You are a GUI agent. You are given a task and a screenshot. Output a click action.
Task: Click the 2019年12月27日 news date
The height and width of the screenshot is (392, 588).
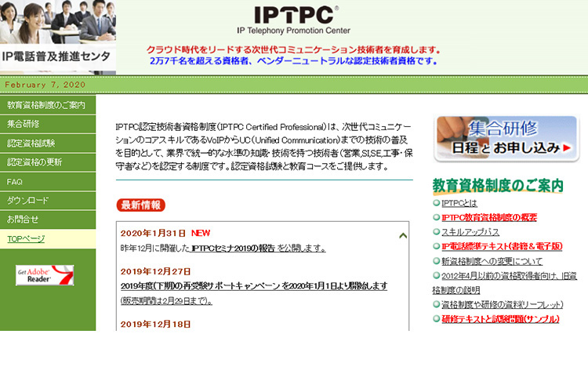(156, 271)
